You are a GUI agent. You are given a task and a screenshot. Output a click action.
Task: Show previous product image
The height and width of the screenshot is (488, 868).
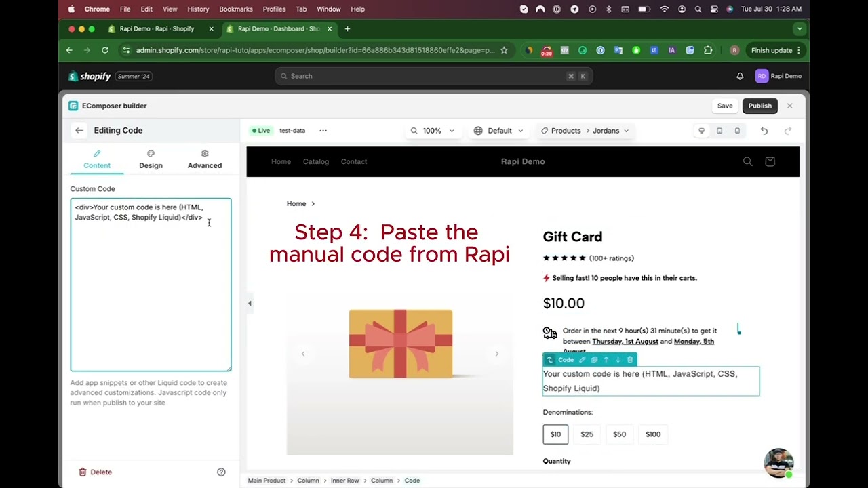point(303,353)
